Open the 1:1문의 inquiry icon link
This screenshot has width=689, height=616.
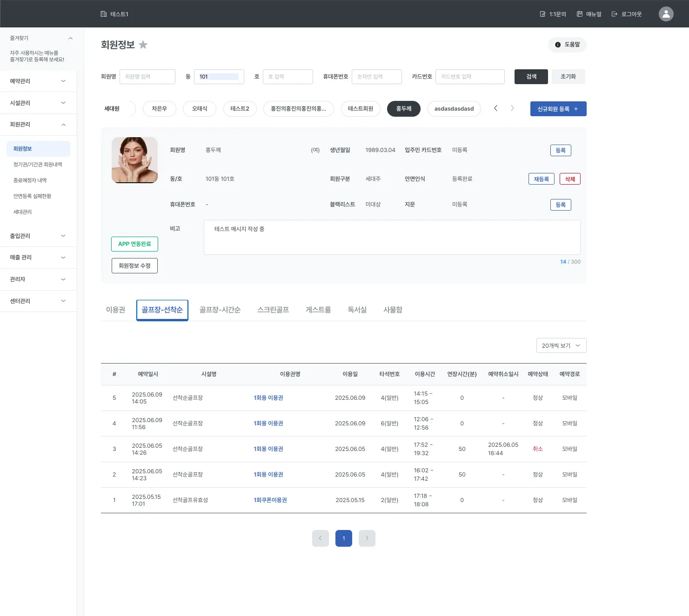coord(553,14)
